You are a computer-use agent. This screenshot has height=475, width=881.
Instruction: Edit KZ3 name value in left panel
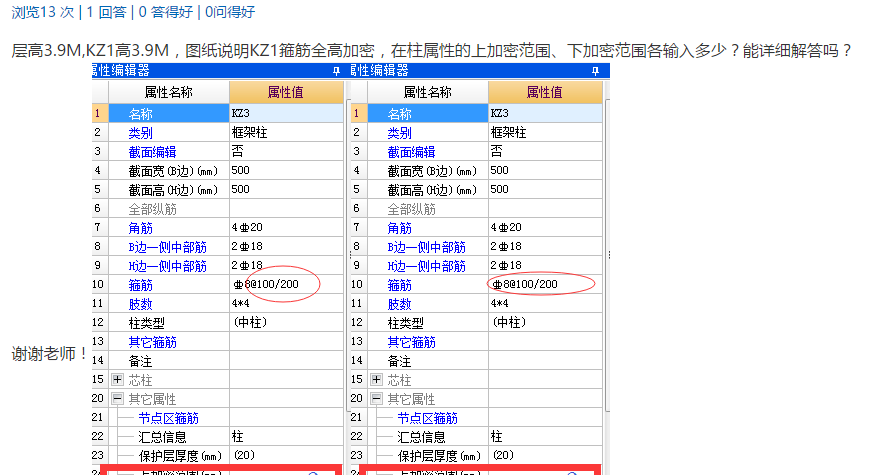click(286, 114)
